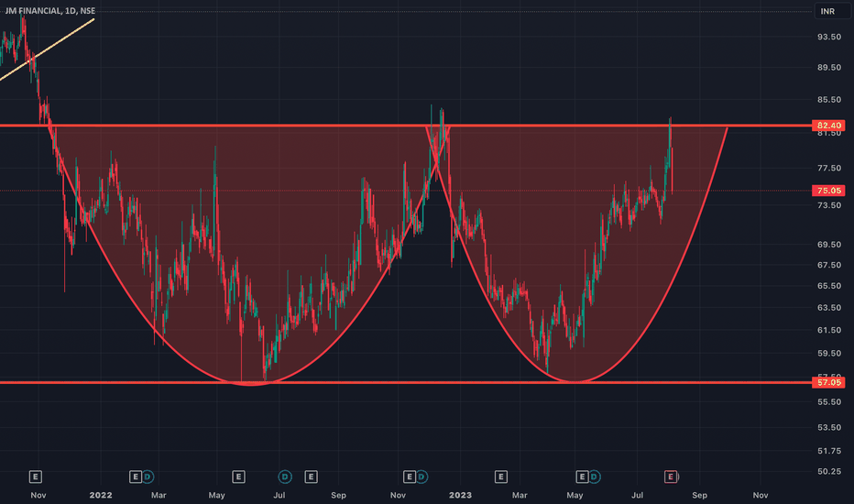The width and height of the screenshot is (854, 504).
Task: Open the E earnings marker between Jul and Sep 2022
Action: (x=311, y=477)
